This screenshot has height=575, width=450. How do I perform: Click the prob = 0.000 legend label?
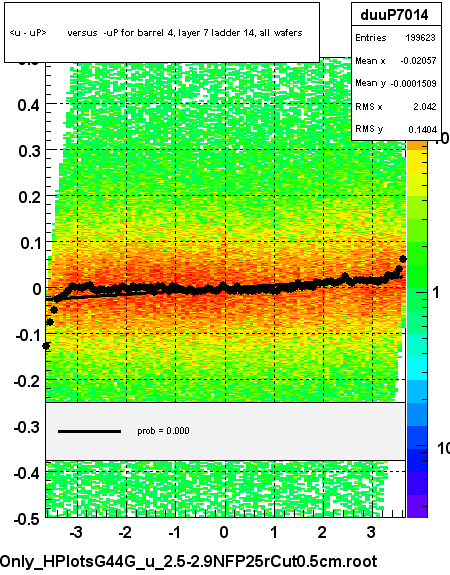point(163,431)
